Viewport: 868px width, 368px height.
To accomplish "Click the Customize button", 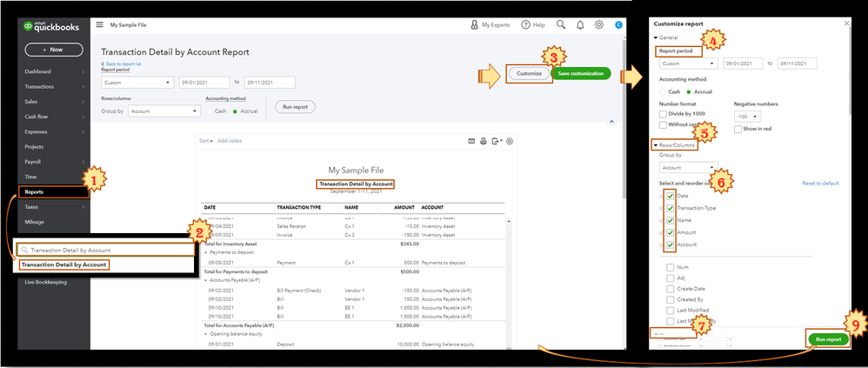I will point(529,74).
